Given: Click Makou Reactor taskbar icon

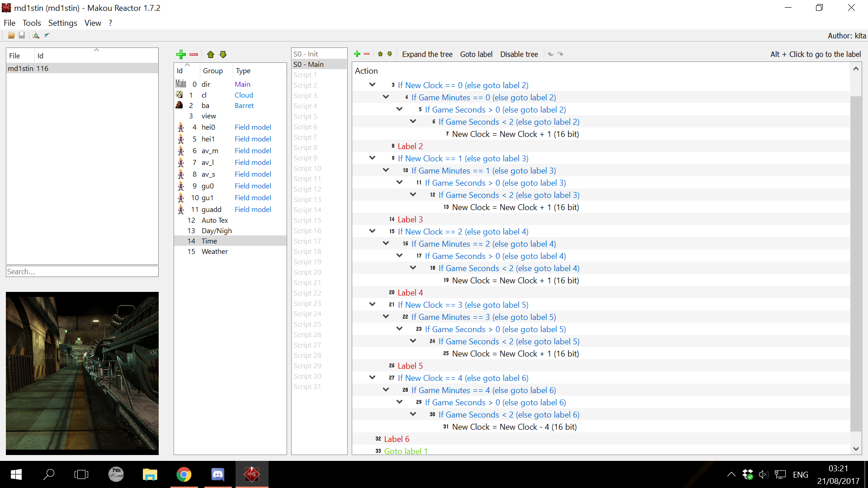Looking at the screenshot, I should coord(252,474).
